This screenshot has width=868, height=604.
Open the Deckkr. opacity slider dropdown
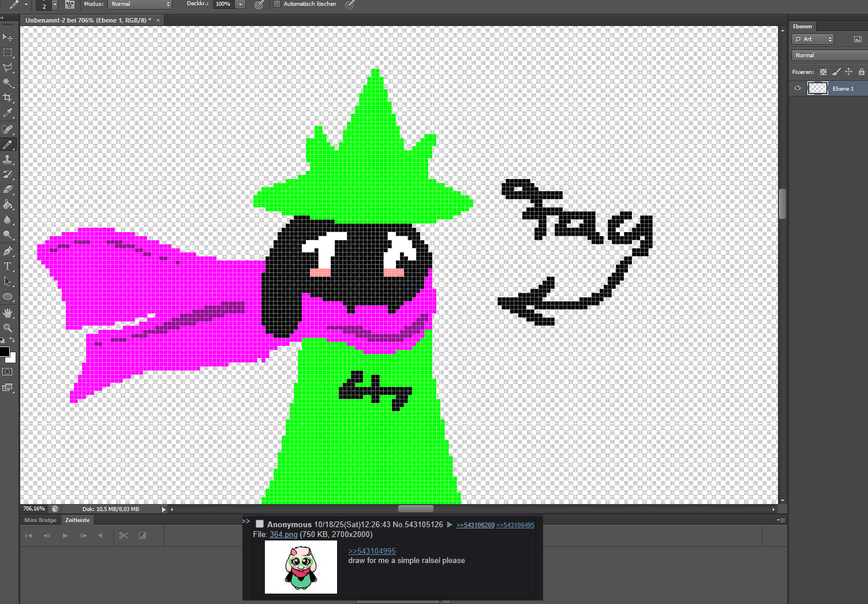(241, 5)
